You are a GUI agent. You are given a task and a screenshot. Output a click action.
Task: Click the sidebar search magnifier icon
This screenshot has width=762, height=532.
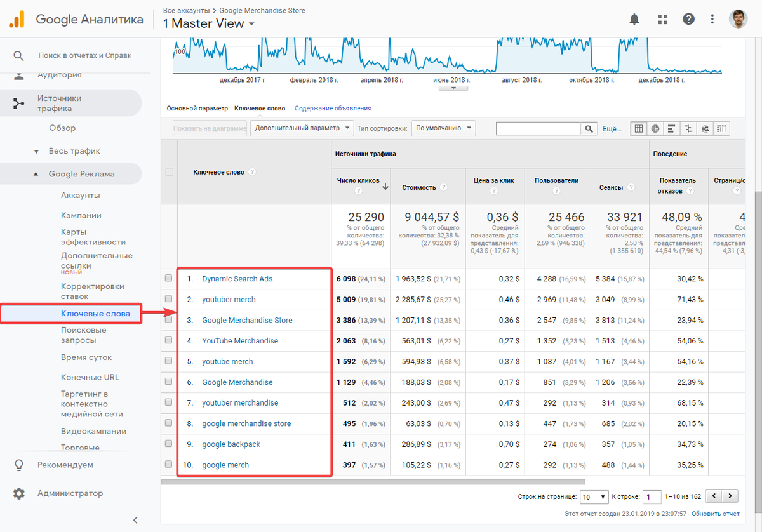coord(19,56)
